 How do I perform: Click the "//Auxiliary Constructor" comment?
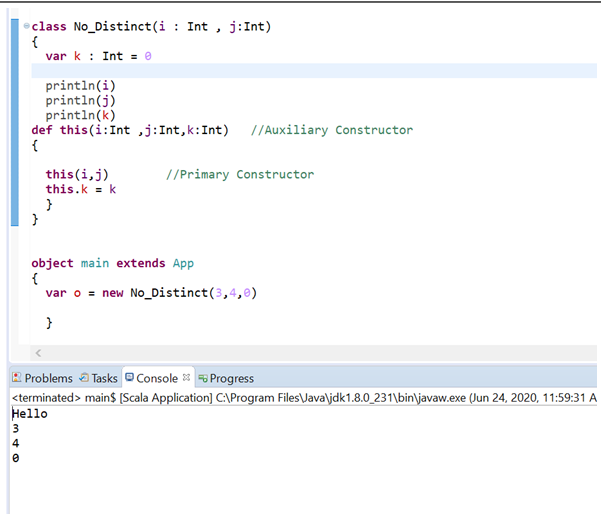[332, 130]
